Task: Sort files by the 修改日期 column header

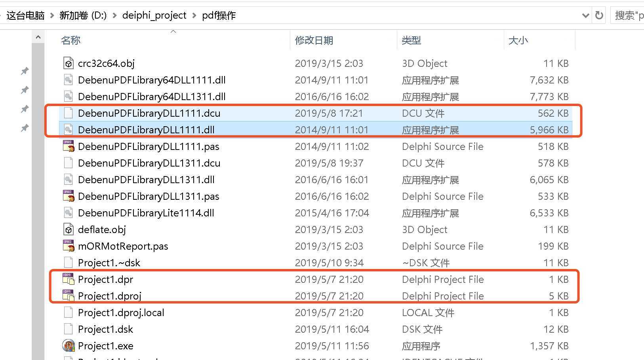Action: [314, 40]
